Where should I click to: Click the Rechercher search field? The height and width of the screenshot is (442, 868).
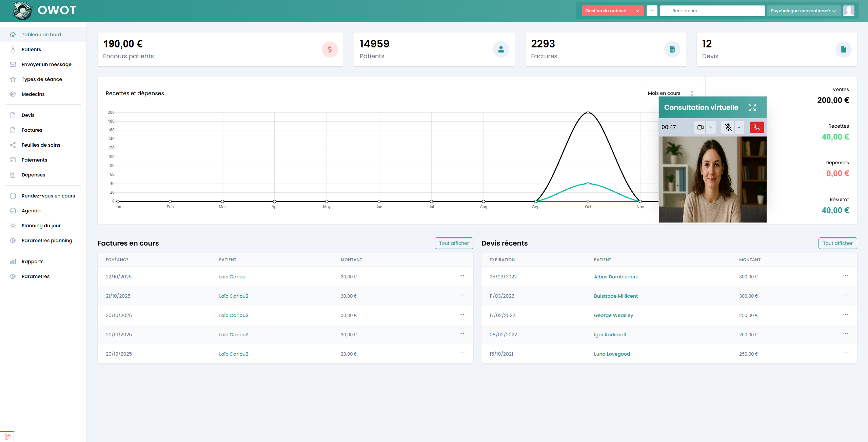(x=712, y=11)
